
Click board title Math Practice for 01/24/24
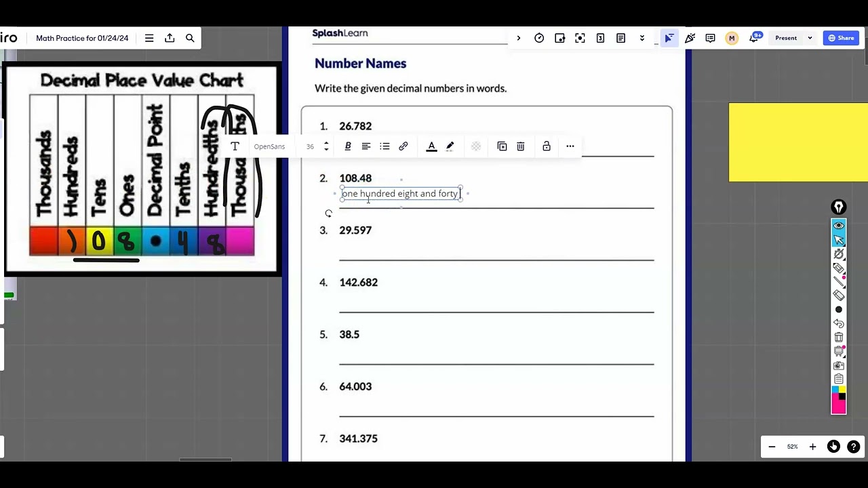(x=82, y=38)
